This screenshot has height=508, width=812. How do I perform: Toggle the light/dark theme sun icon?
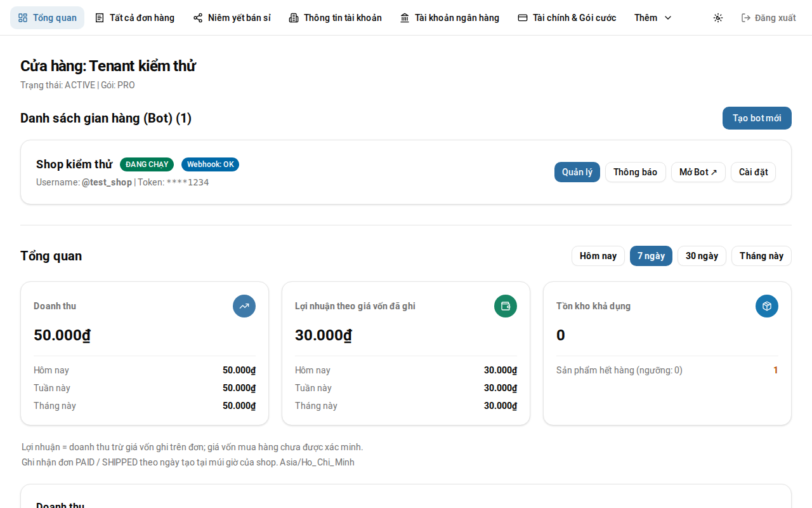click(718, 18)
